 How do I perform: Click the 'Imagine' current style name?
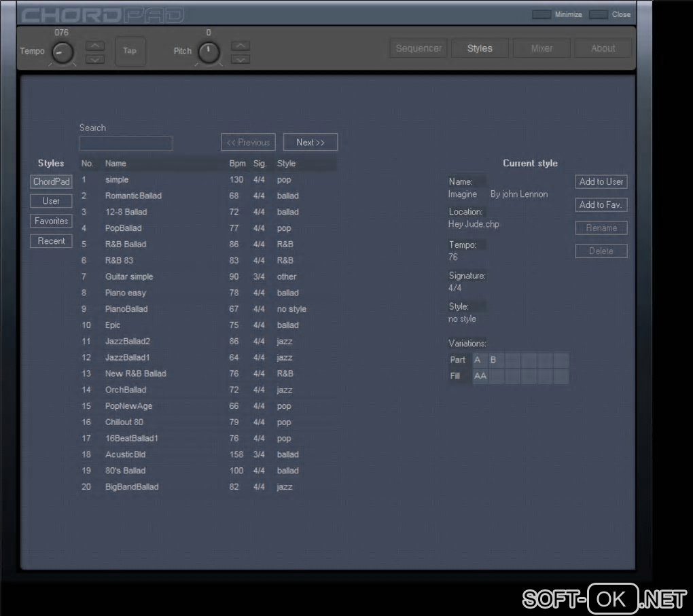click(463, 194)
